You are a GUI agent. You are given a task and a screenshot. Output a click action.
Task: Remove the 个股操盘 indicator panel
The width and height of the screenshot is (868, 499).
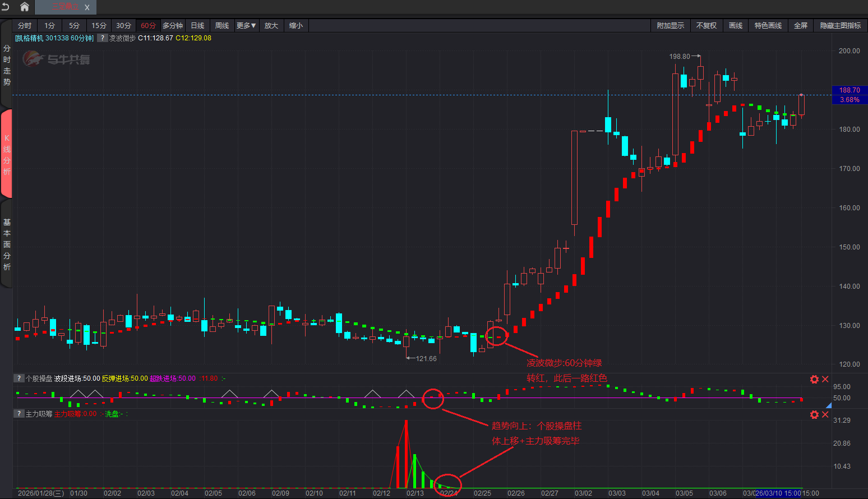click(825, 380)
